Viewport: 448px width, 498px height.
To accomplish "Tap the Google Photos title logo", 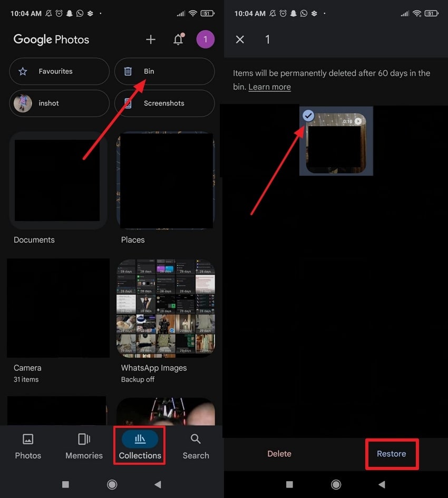I will click(52, 40).
